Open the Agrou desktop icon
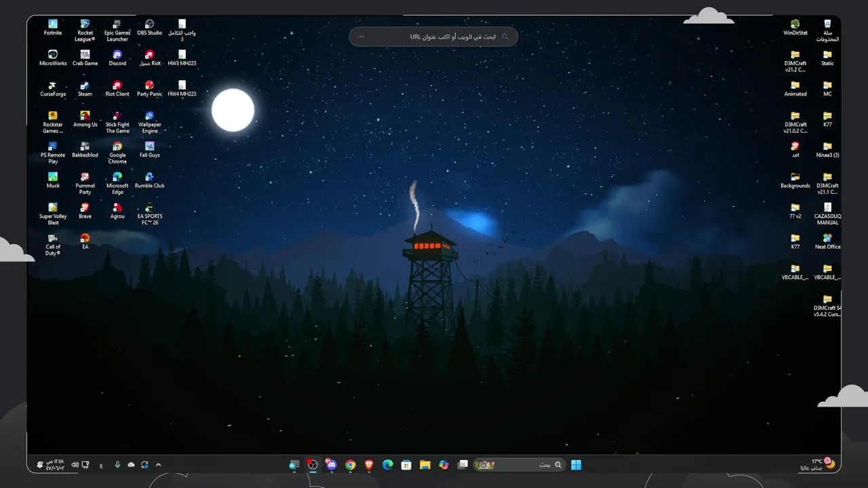Image resolution: width=868 pixels, height=488 pixels. (x=117, y=211)
